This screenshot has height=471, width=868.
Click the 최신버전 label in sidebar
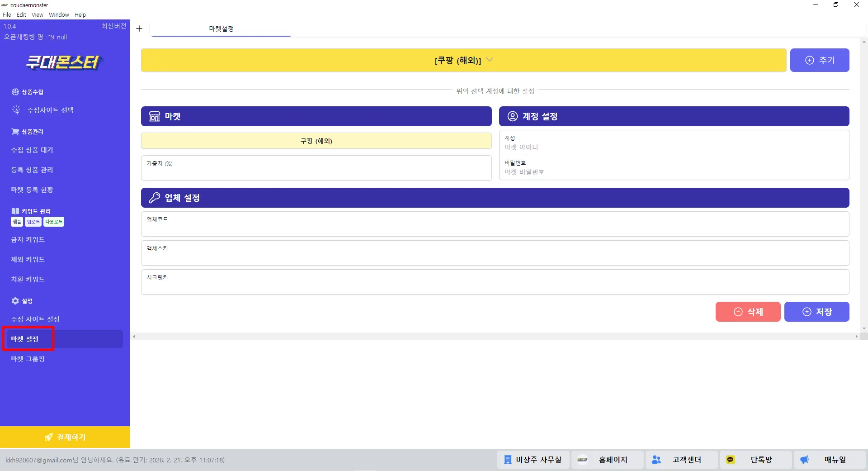114,26
